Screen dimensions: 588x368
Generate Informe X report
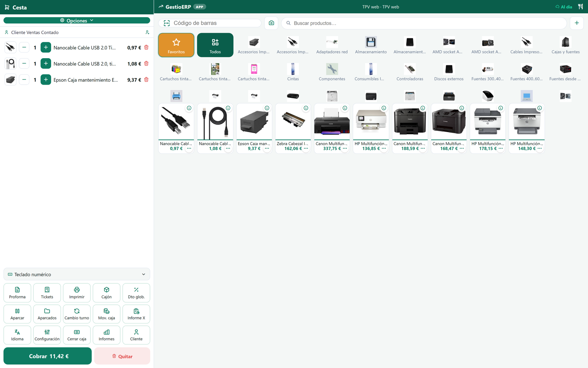click(136, 314)
